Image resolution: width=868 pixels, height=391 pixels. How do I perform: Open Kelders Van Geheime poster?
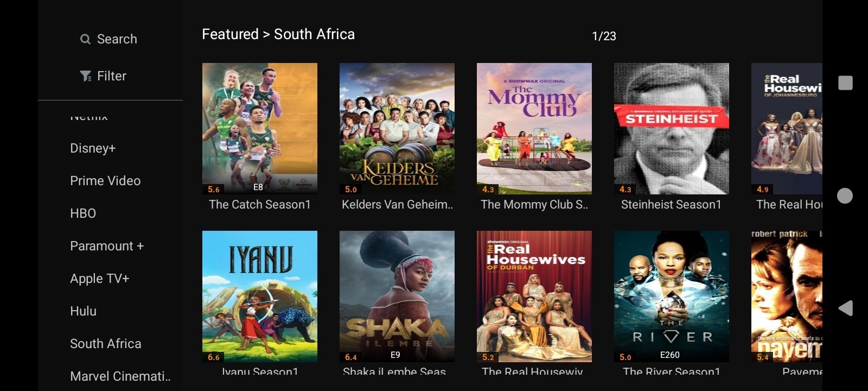(397, 129)
